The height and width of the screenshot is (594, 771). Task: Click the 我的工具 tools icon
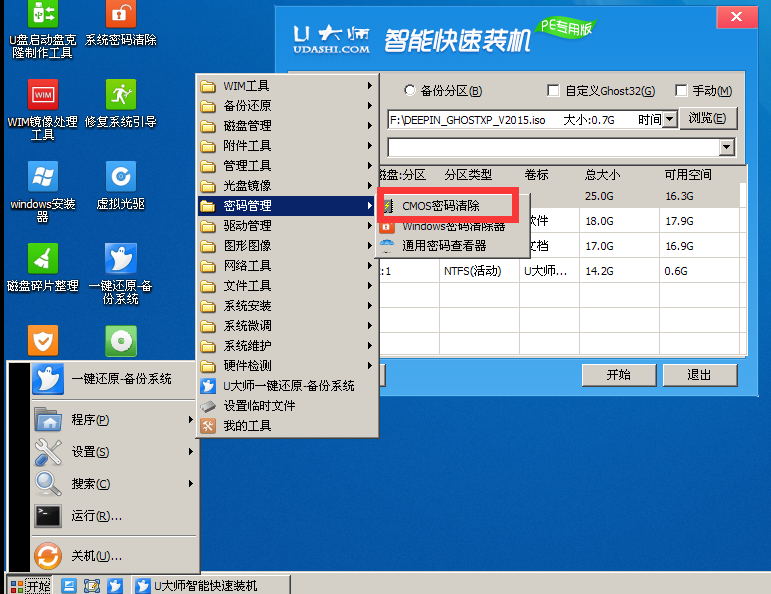pyautogui.click(x=208, y=426)
